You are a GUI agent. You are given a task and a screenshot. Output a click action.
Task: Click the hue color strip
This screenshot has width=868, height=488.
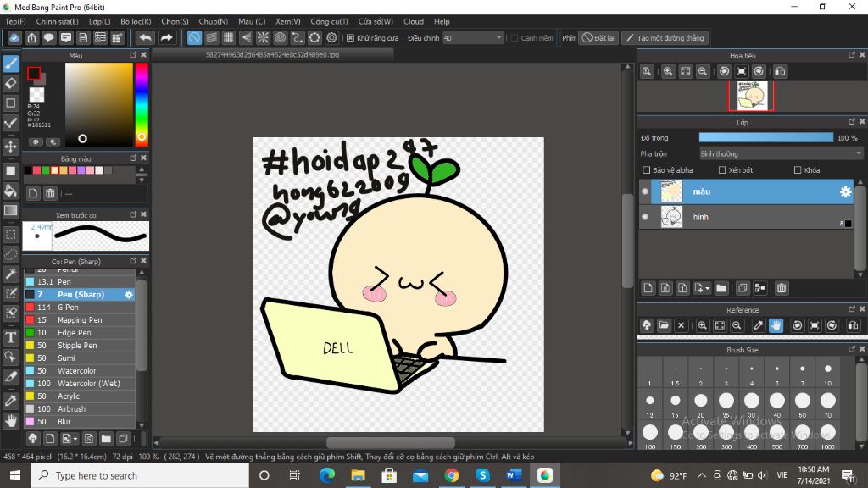click(x=142, y=104)
